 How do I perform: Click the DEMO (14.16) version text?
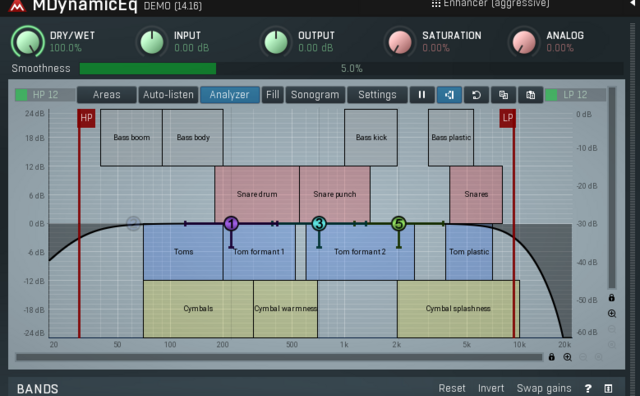pos(173,6)
